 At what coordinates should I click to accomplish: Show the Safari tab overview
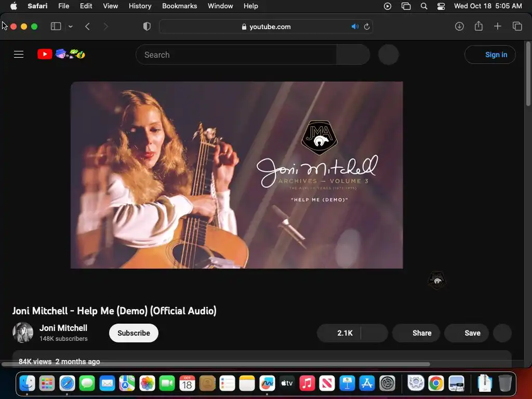point(517,26)
